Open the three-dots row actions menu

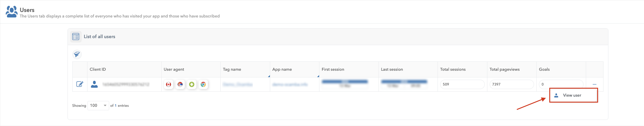coord(594,84)
